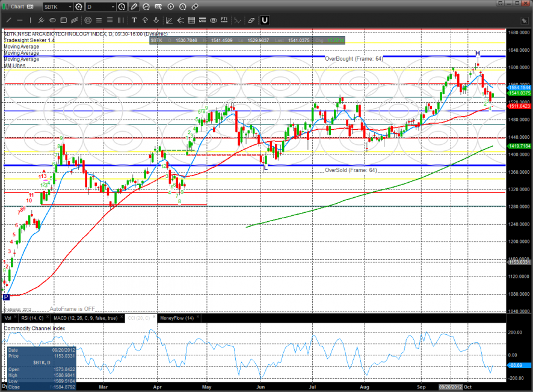Image resolution: width=533 pixels, height=392 pixels.
Task: Click the Vol indicator tab
Action: pos(8,317)
